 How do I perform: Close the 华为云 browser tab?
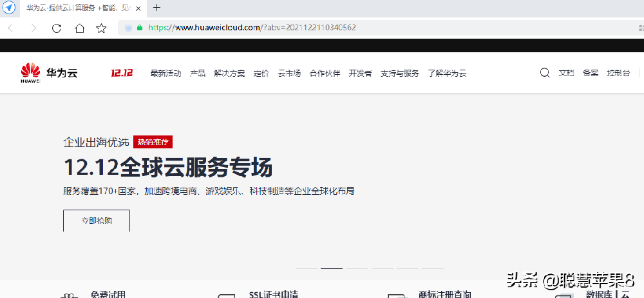click(x=139, y=8)
